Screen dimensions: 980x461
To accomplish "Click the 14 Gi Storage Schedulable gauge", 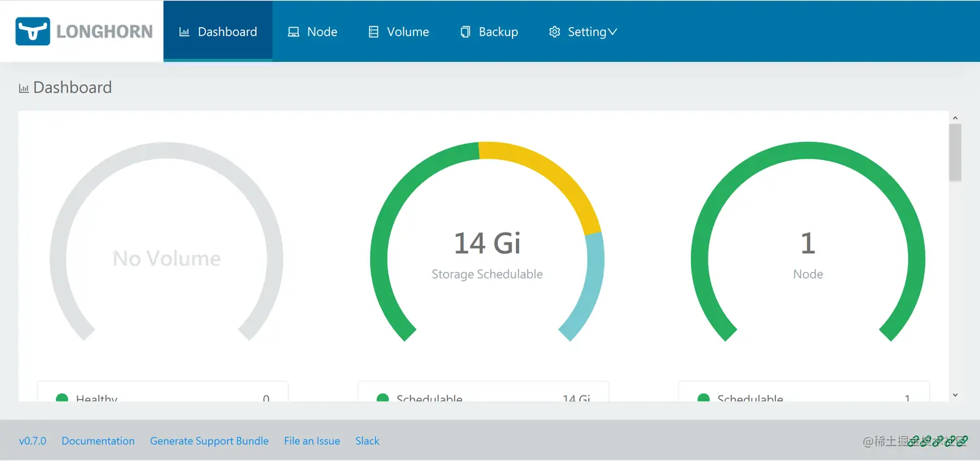I will coord(486,243).
